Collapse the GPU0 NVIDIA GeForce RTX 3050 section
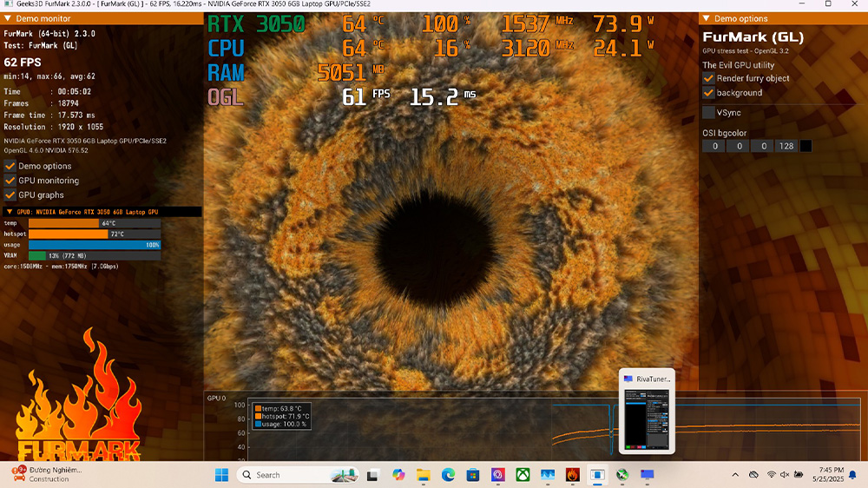 click(x=10, y=212)
